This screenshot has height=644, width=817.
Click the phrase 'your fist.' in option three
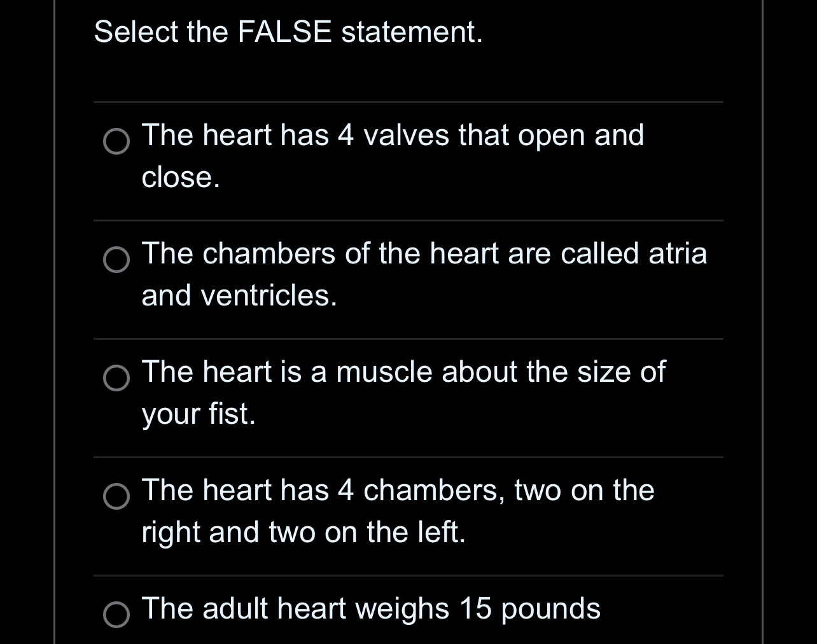(198, 414)
